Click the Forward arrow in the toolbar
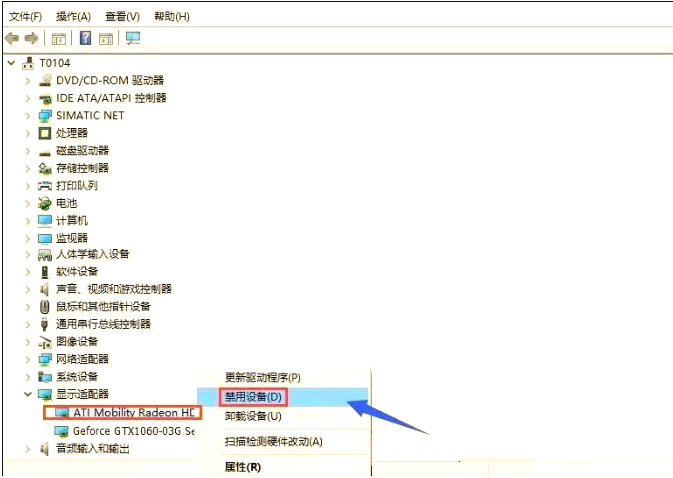The image size is (673, 478). pyautogui.click(x=32, y=38)
